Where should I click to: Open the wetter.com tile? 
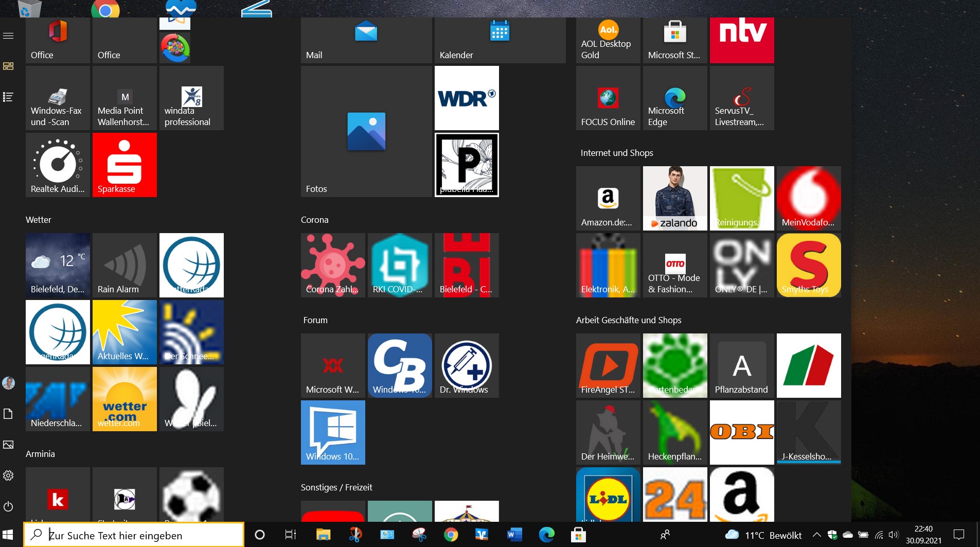(124, 399)
